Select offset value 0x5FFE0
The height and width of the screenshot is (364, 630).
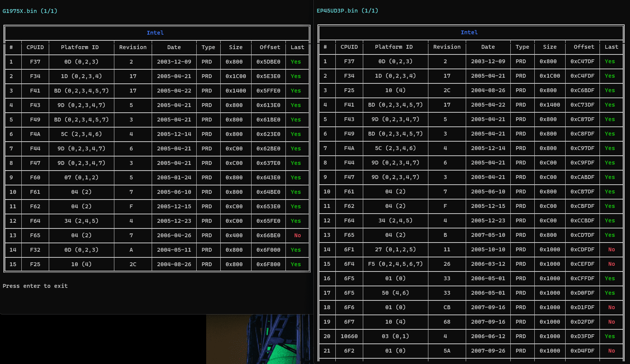pos(268,91)
